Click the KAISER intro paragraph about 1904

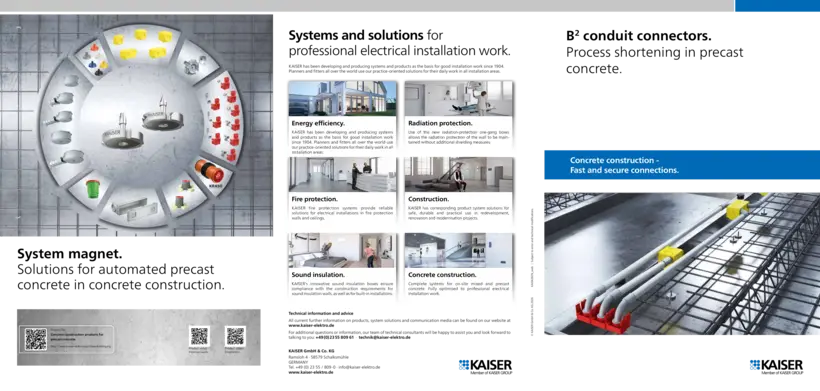point(397,69)
